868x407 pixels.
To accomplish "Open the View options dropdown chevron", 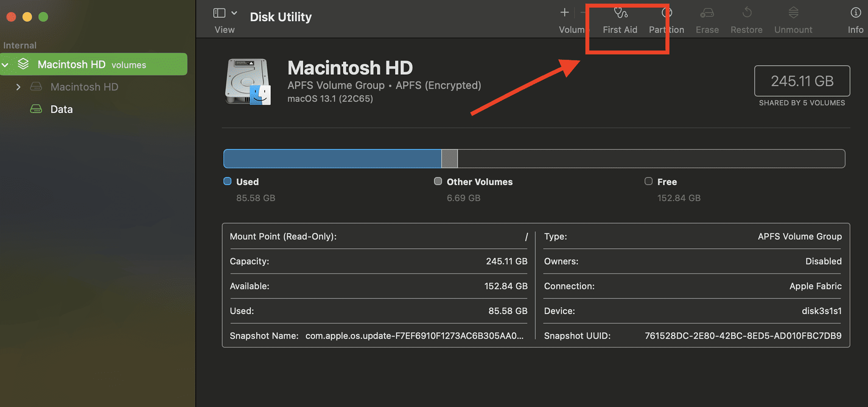I will [234, 13].
